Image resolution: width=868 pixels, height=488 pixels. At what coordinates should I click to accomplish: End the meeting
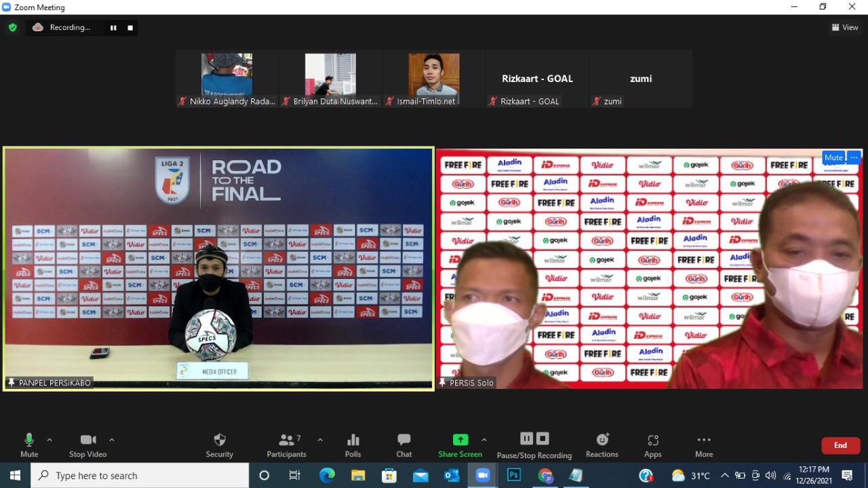click(840, 445)
